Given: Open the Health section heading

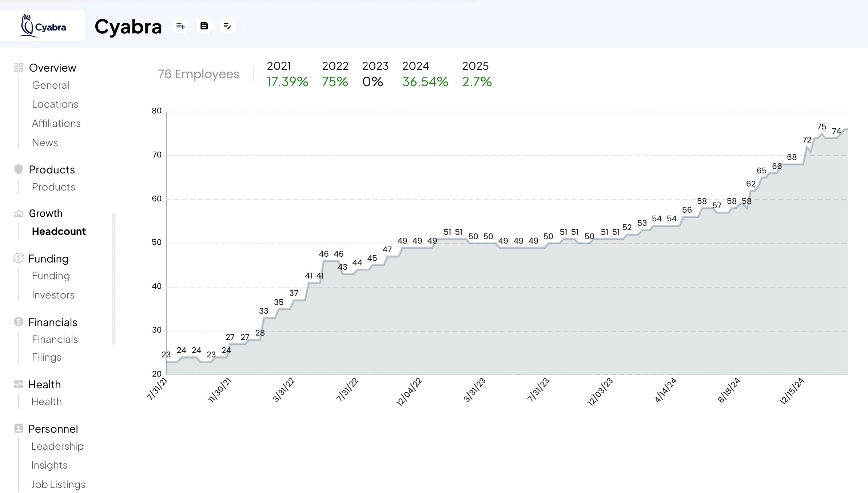Looking at the screenshot, I should click(x=44, y=384).
